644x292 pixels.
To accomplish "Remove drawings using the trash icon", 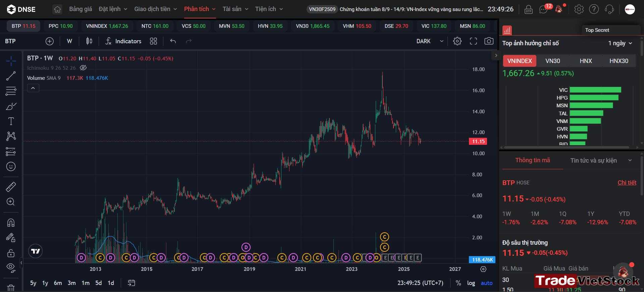I will point(11,287).
